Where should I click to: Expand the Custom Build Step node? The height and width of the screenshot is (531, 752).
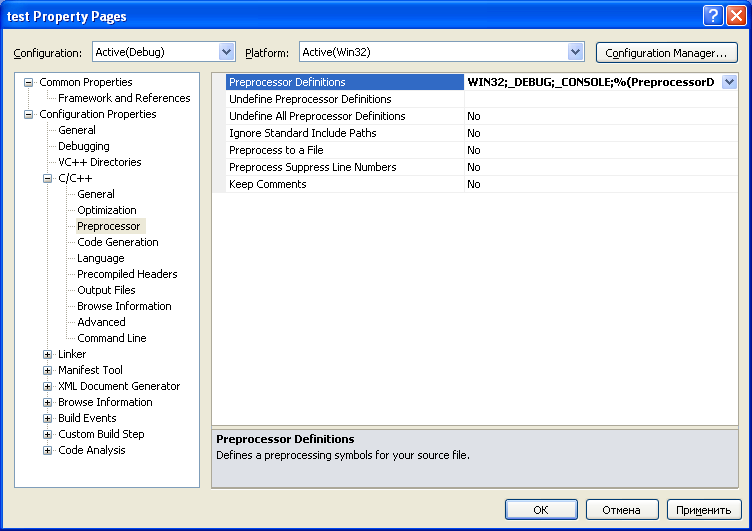pos(47,434)
